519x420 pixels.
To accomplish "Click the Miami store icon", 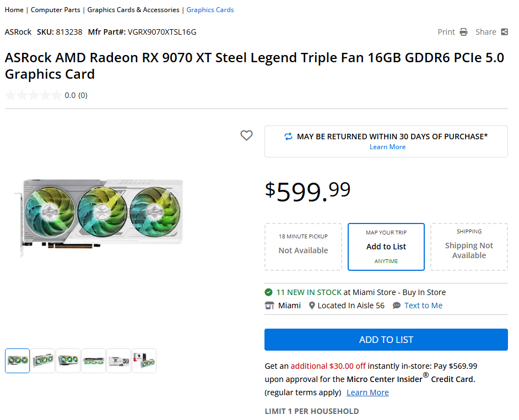I will pyautogui.click(x=269, y=306).
